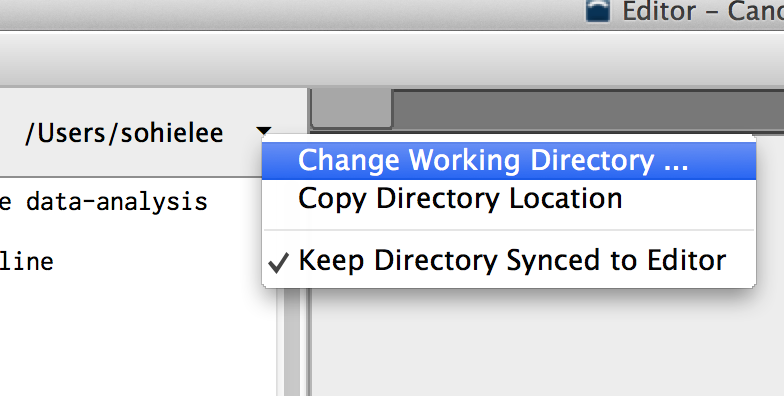784x396 pixels.
Task: Click empty white space below the "line" text
Action: (138, 335)
